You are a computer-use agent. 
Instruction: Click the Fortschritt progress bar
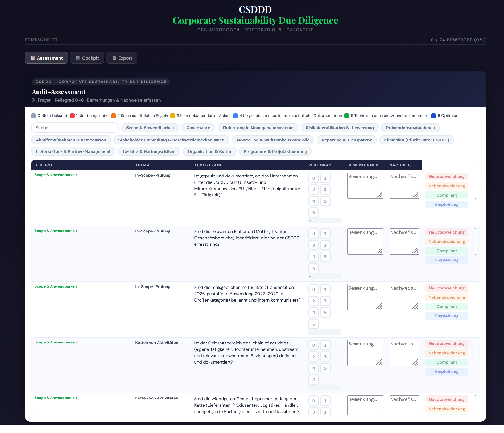[255, 44]
